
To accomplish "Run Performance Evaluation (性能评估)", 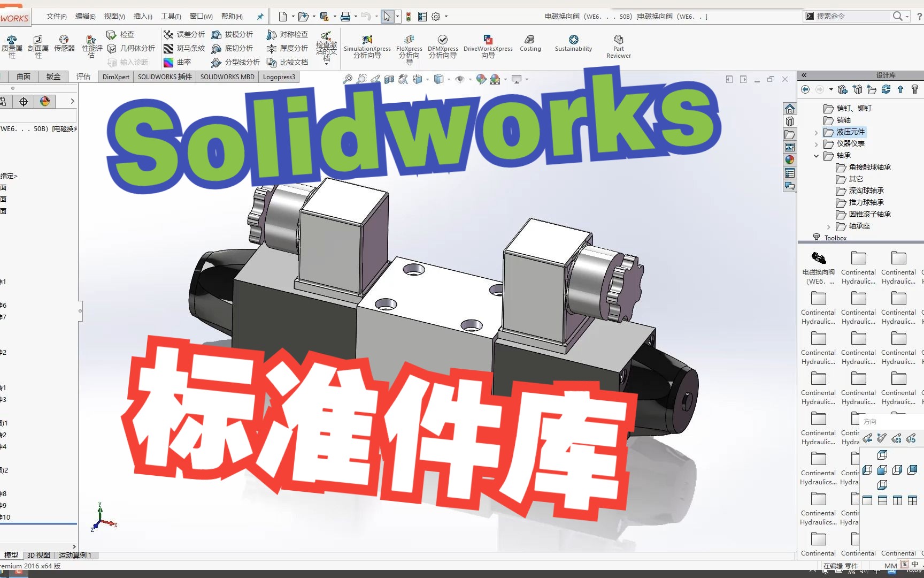I will tap(91, 47).
